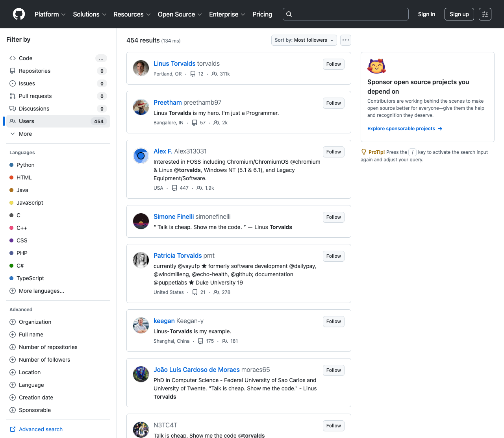Click the ProTip lightbulb icon
Image resolution: width=504 pixels, height=438 pixels.
[364, 152]
